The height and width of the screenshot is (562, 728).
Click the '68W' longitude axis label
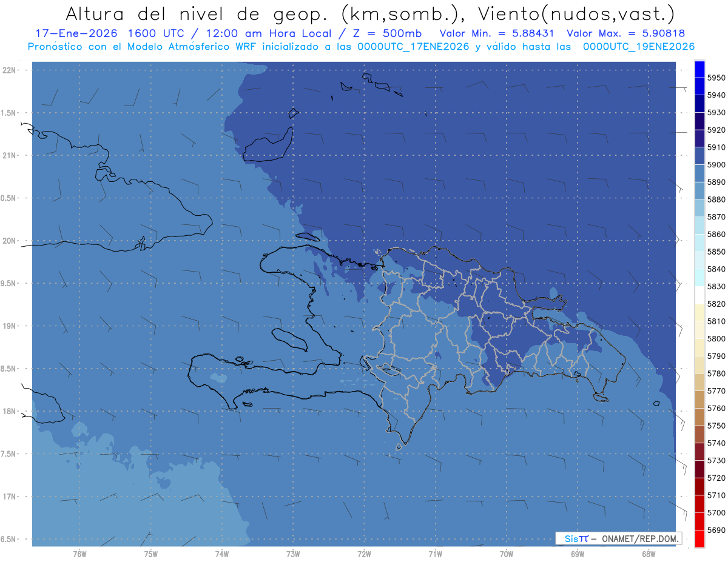pyautogui.click(x=649, y=554)
